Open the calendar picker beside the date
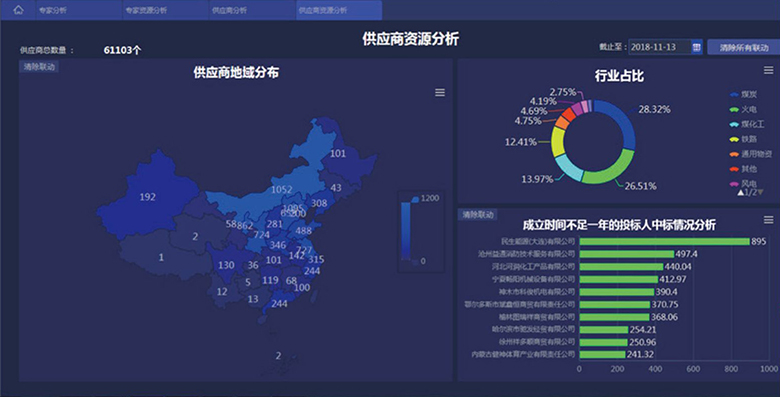This screenshot has width=780, height=397. point(696,47)
